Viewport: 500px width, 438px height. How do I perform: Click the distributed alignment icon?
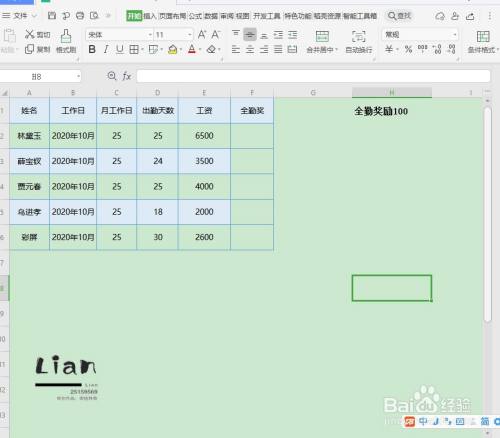(x=292, y=49)
